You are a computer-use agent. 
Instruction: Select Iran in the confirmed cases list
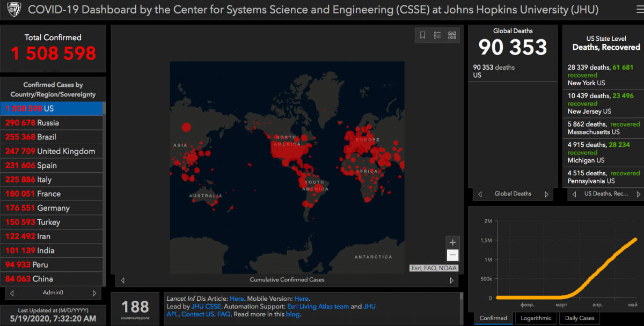coord(52,236)
